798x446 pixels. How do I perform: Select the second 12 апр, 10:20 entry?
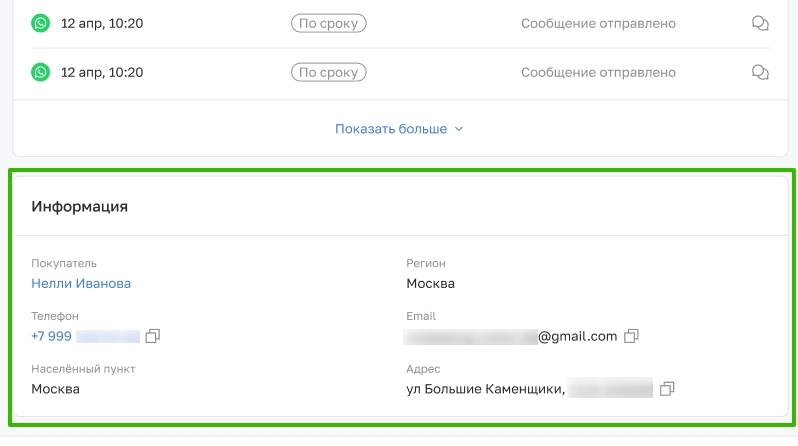coord(102,72)
